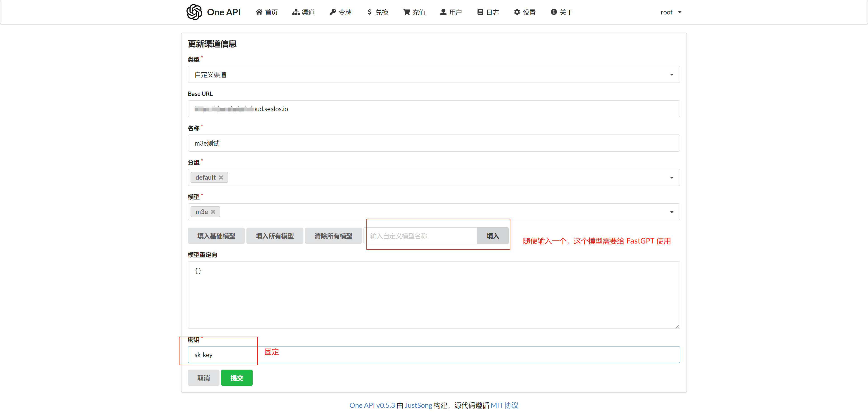Remove the m3e model tag
Viewport: 868px width, 420px height.
coord(213,212)
